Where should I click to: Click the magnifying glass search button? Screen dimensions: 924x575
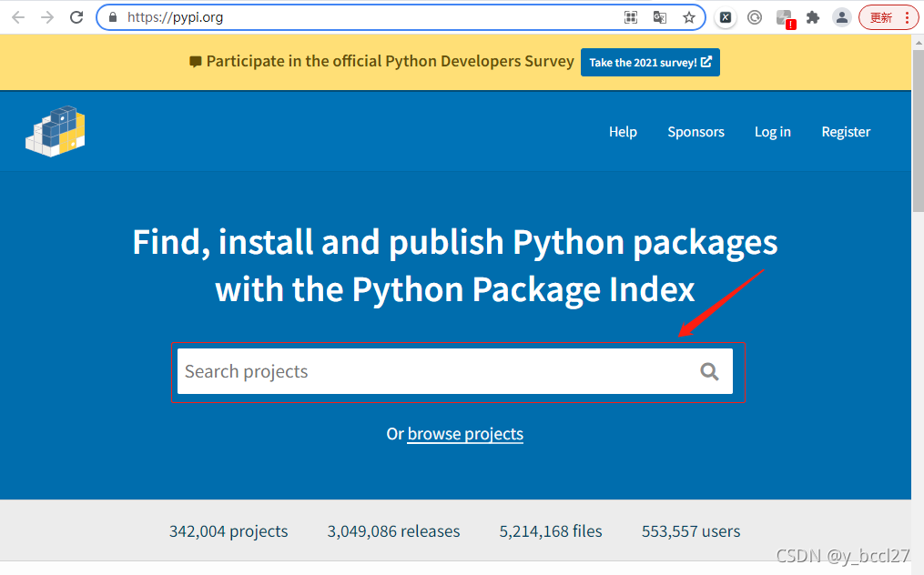[x=709, y=371]
